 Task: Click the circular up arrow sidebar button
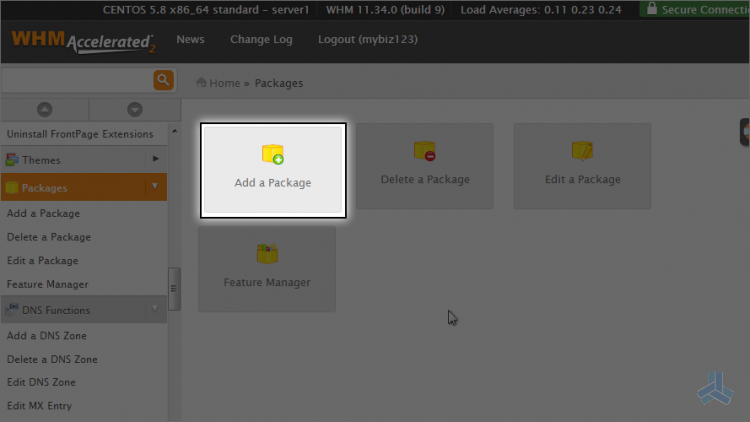point(44,110)
